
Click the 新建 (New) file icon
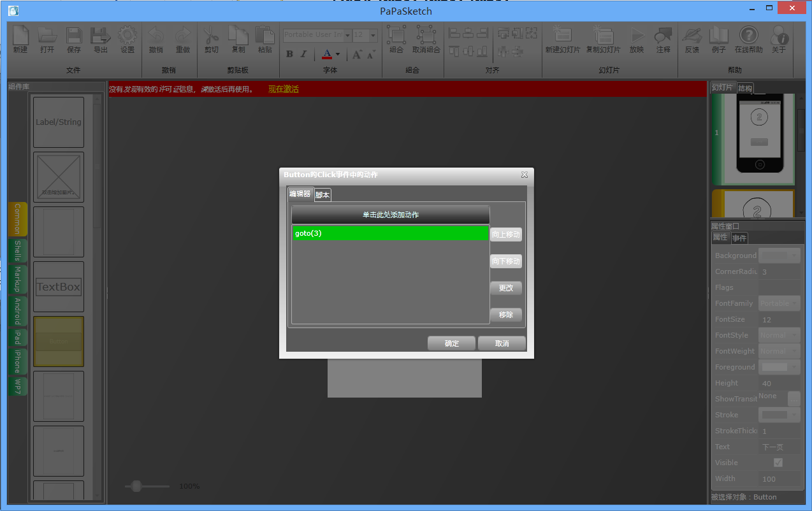20,35
